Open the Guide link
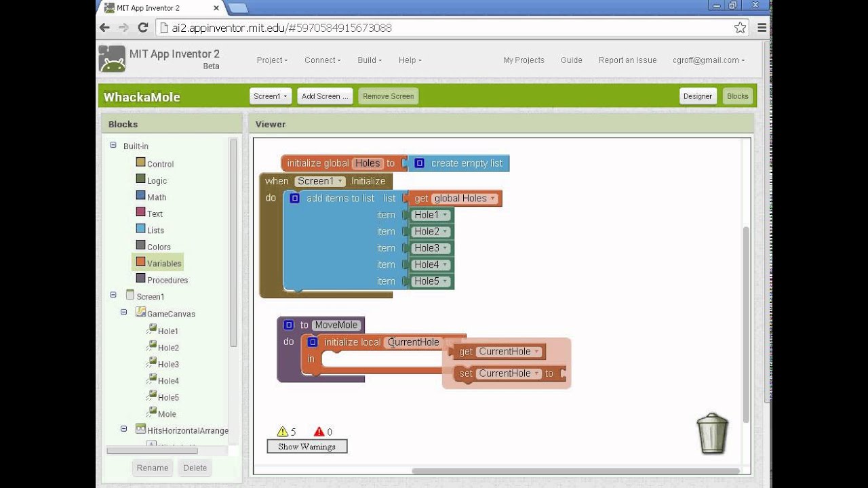The image size is (868, 488). click(571, 60)
